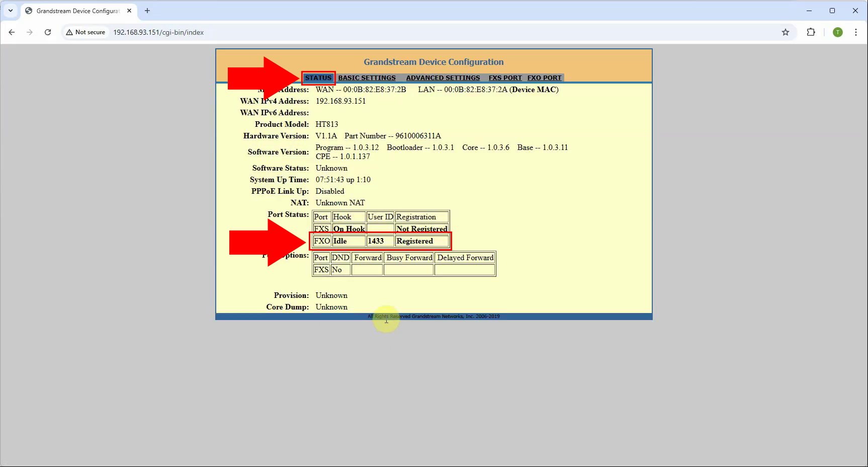Open the STATUS page link
The image size is (868, 467).
[318, 78]
